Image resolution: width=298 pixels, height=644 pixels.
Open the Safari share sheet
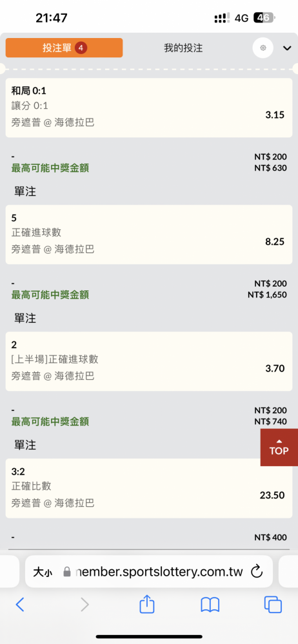pos(147,605)
